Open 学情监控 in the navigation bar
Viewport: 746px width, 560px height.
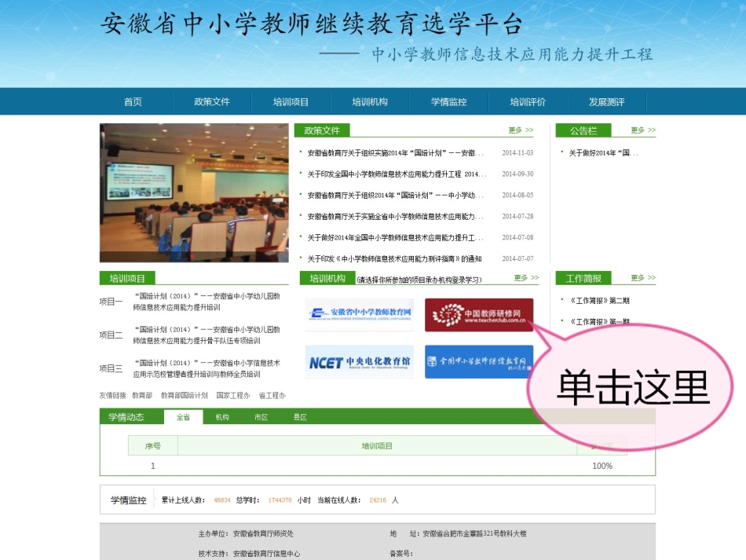point(448,102)
